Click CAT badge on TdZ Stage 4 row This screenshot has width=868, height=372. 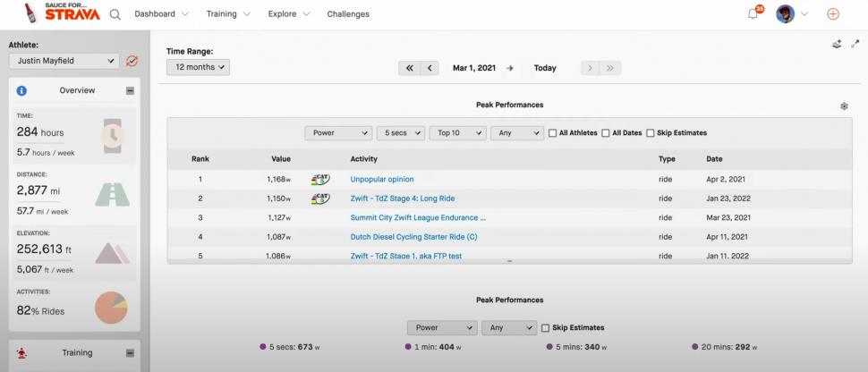coord(320,199)
